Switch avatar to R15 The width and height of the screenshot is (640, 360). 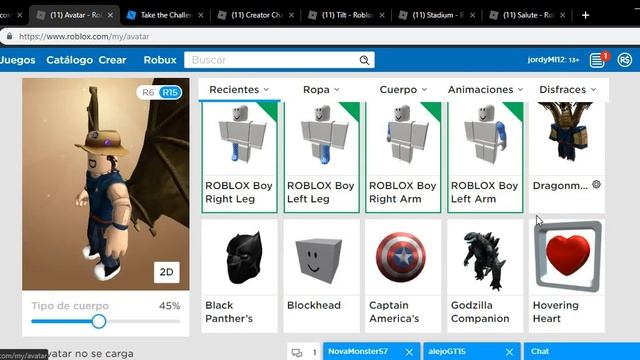tap(170, 93)
